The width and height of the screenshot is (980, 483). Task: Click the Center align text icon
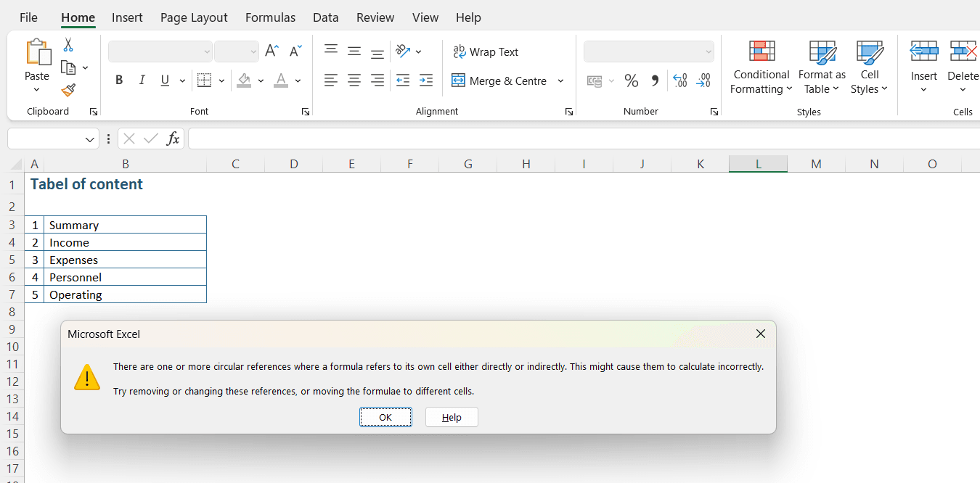tap(354, 80)
